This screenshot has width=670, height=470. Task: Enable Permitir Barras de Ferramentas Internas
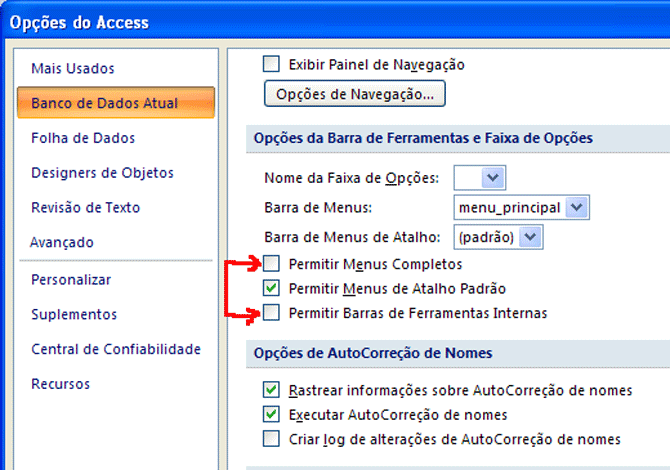271,312
